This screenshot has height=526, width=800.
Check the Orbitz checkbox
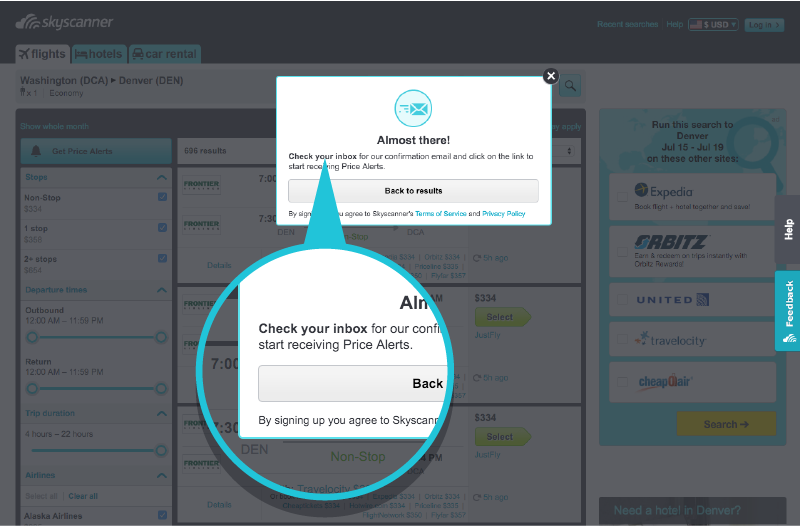click(x=622, y=252)
